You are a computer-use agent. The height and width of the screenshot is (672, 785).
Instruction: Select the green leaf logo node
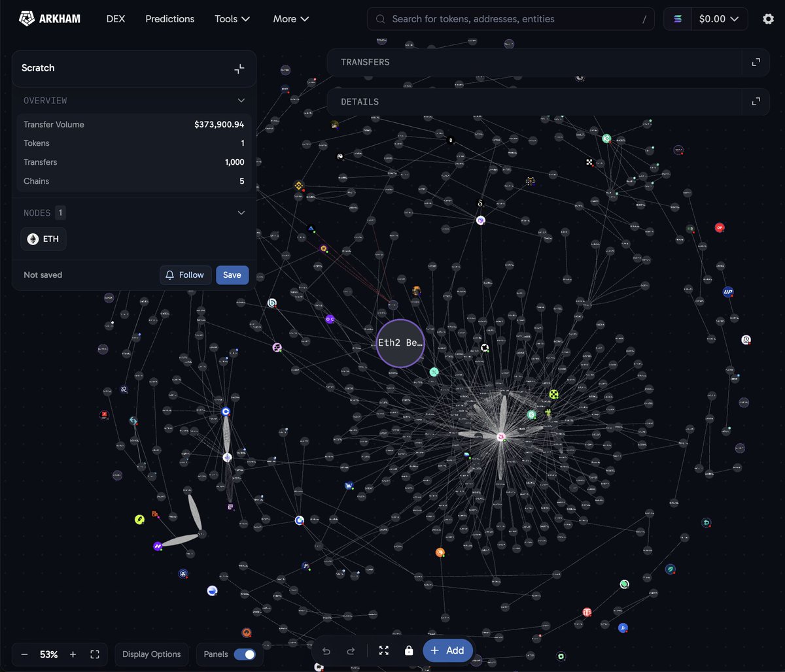(671, 569)
